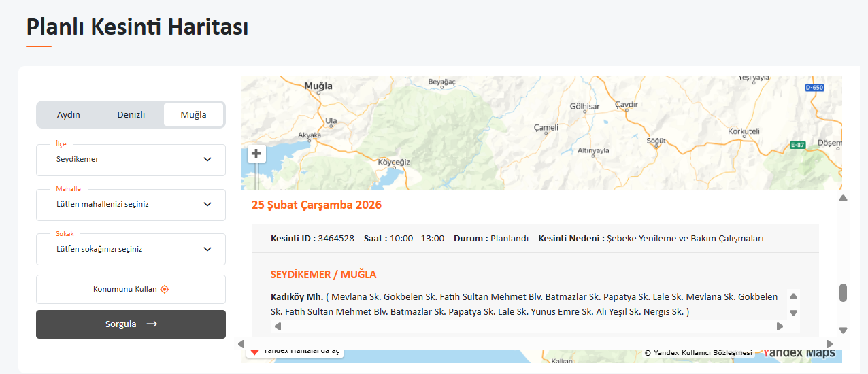868x374 pixels.
Task: Zoom in the map with plus button
Action: point(256,154)
